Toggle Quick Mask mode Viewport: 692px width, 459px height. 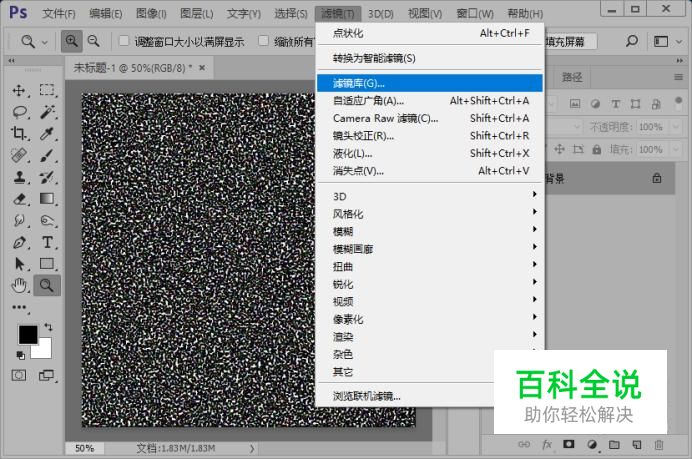[19, 376]
